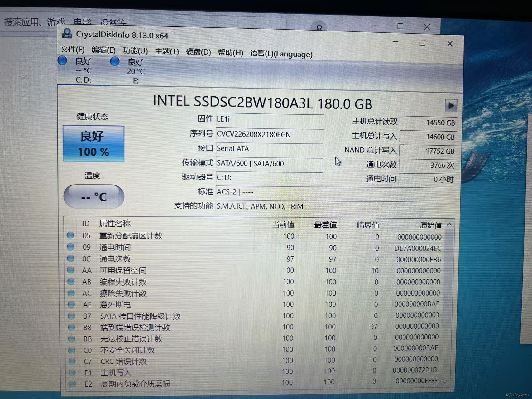Click status dot for C7 CRC 错误计数
532x399 pixels.
click(x=72, y=361)
